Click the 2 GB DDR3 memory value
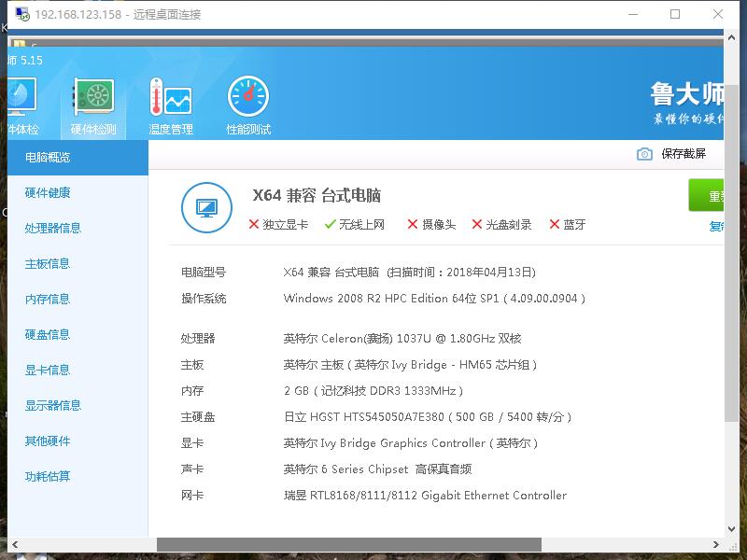The height and width of the screenshot is (560, 747). click(373, 391)
